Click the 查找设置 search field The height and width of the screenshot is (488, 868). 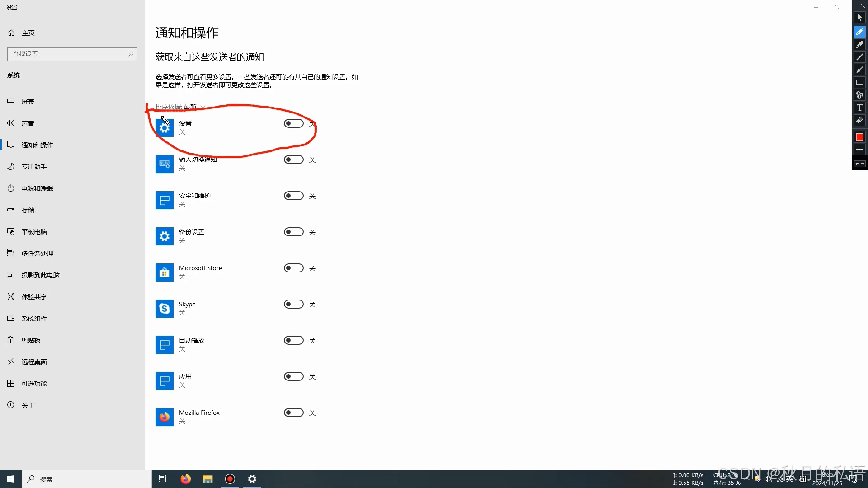(x=68, y=54)
